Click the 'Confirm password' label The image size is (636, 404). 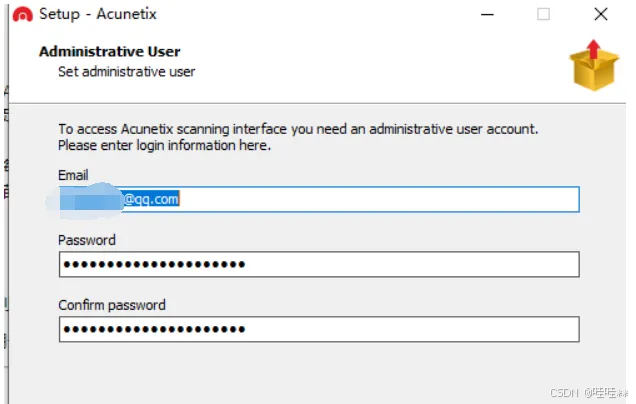click(x=112, y=305)
